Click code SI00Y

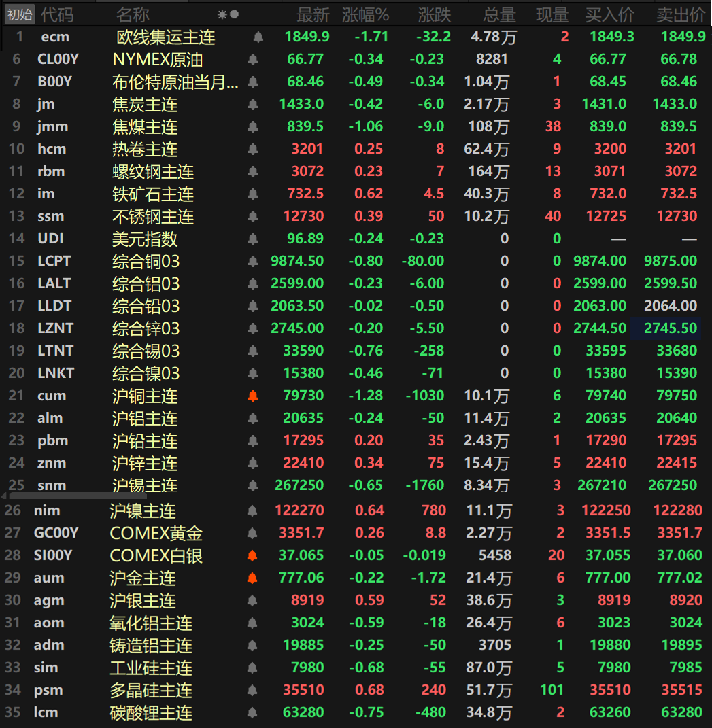pyautogui.click(x=52, y=555)
